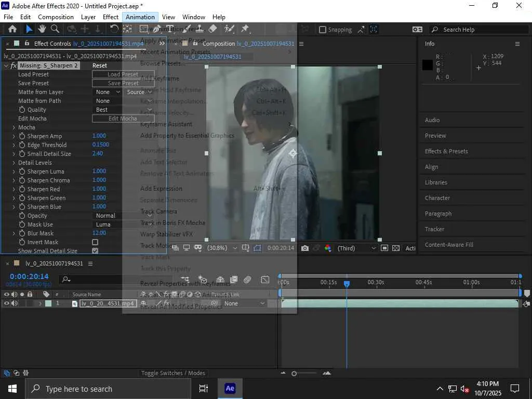Enable the Invert Mask checkbox
Viewport: 532px width, 399px height.
pos(95,242)
